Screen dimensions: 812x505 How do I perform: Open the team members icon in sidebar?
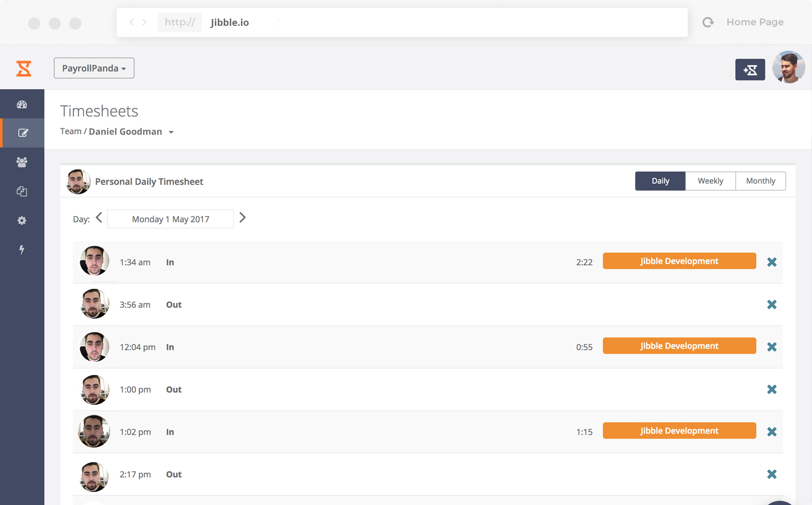pyautogui.click(x=22, y=162)
